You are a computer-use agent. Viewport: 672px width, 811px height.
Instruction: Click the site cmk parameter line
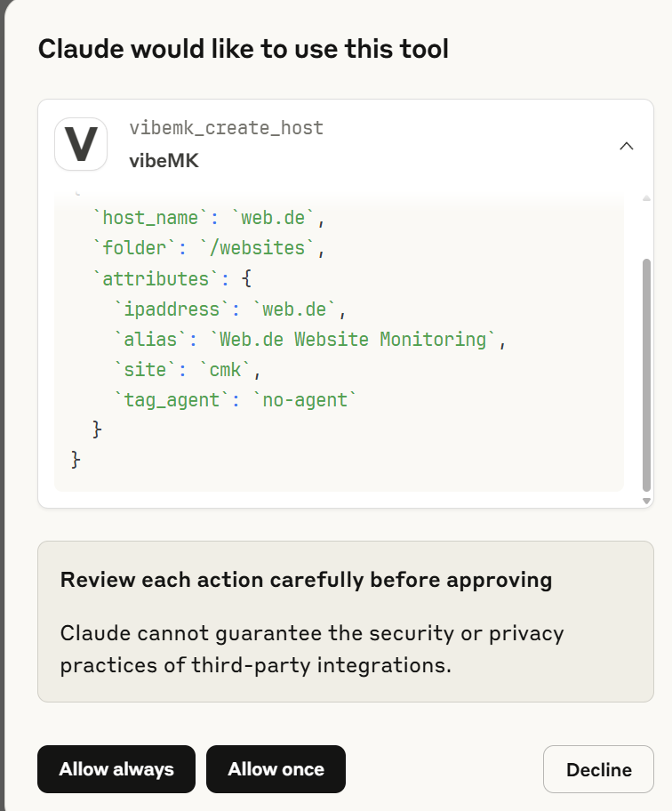(x=189, y=370)
